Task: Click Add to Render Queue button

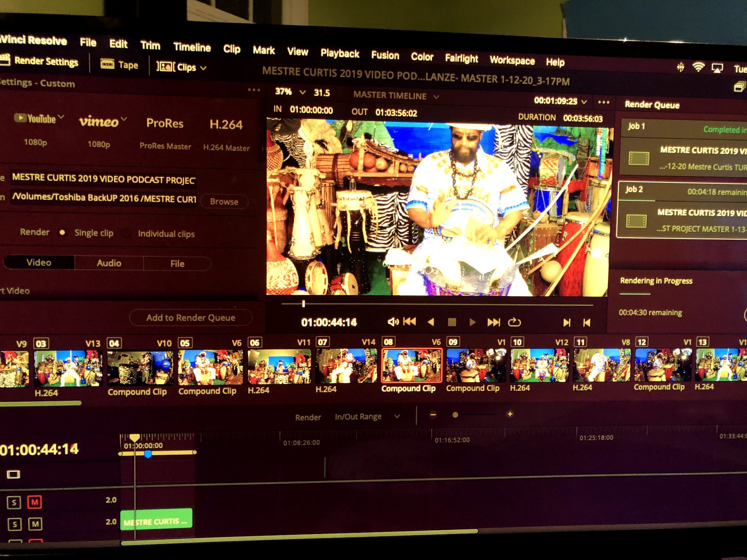Action: click(x=191, y=317)
